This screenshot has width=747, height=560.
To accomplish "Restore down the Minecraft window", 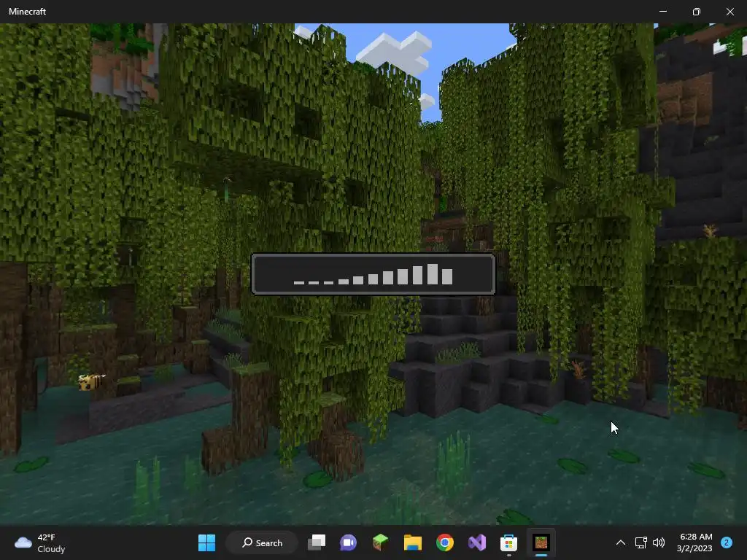I will pos(697,12).
